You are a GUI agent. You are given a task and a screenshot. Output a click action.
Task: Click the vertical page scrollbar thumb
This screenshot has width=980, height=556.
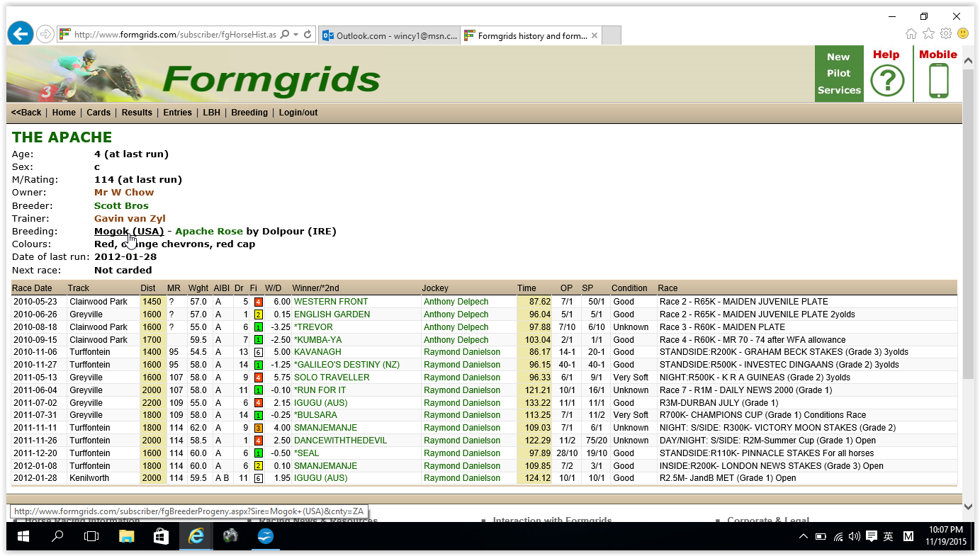[x=969, y=223]
